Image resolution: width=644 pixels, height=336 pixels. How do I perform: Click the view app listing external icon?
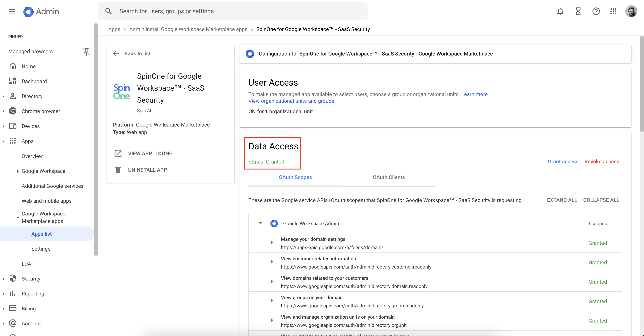(x=118, y=154)
